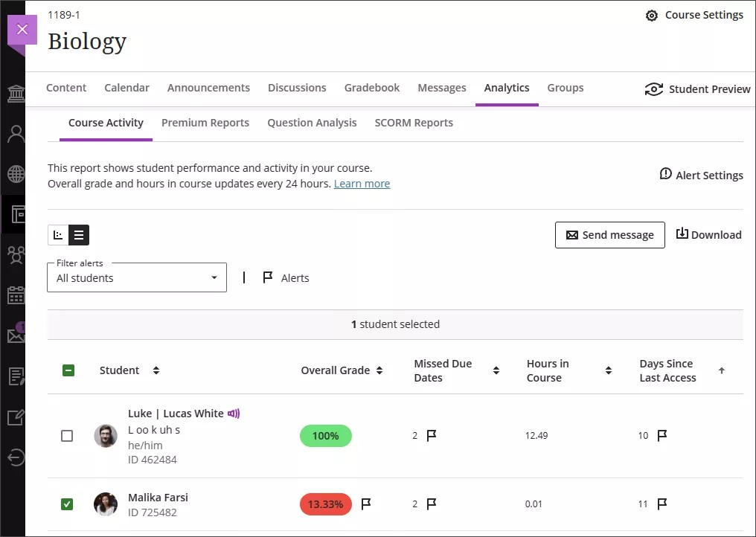Image resolution: width=756 pixels, height=537 pixels.
Task: Open the Filter alerts dropdown
Action: (137, 277)
